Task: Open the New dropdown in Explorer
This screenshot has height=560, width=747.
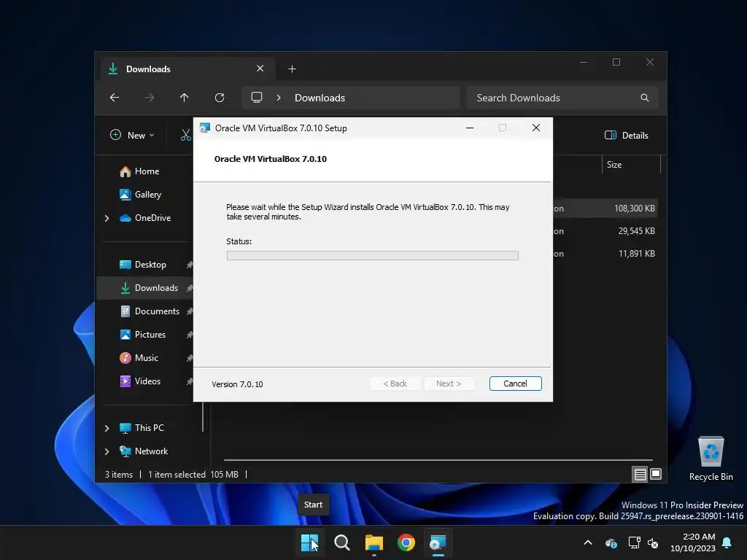Action: tap(132, 135)
